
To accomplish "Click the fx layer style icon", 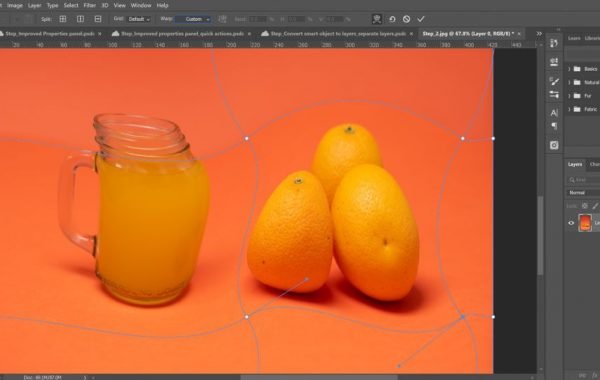I will 595,375.
